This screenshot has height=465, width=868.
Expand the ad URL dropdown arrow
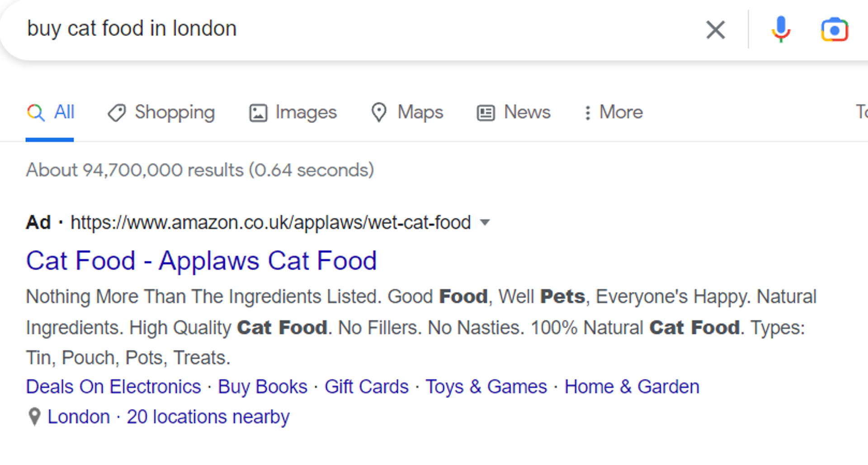click(485, 222)
